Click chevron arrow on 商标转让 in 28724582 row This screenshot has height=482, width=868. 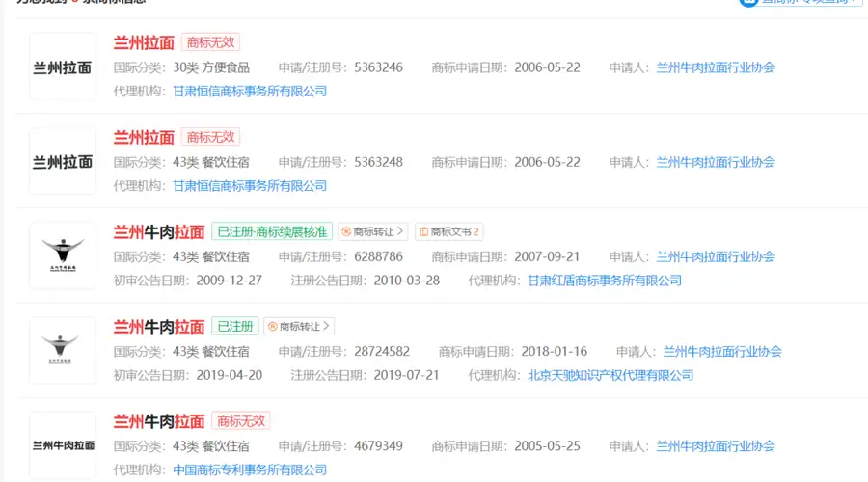point(326,326)
